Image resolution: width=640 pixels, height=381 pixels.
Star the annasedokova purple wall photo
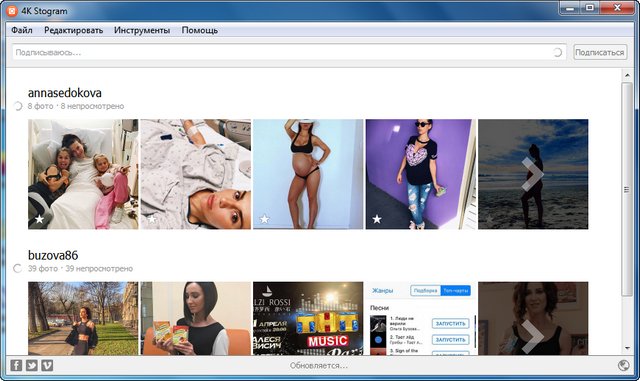coord(377,219)
